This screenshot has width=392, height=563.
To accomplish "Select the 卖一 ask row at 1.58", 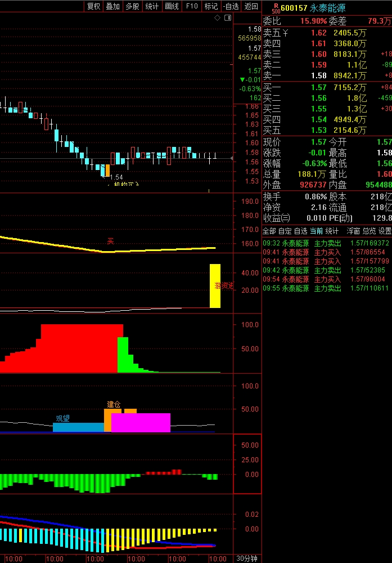I will tap(327, 76).
